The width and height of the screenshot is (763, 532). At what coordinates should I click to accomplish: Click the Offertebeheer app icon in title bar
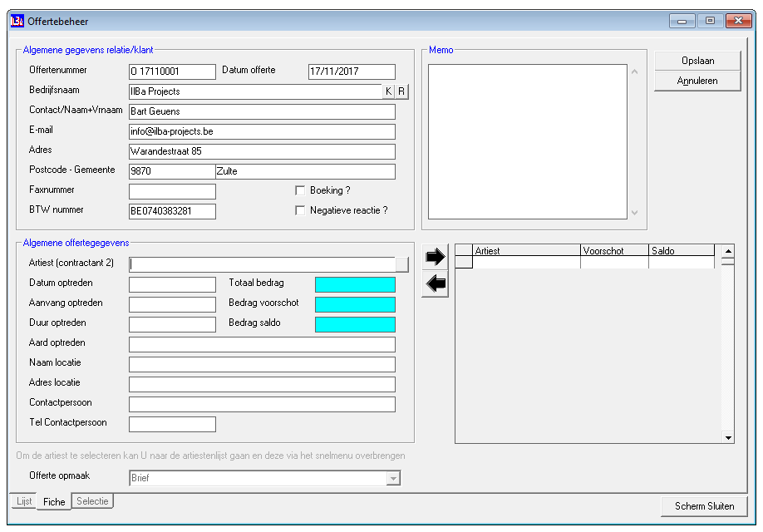point(17,21)
